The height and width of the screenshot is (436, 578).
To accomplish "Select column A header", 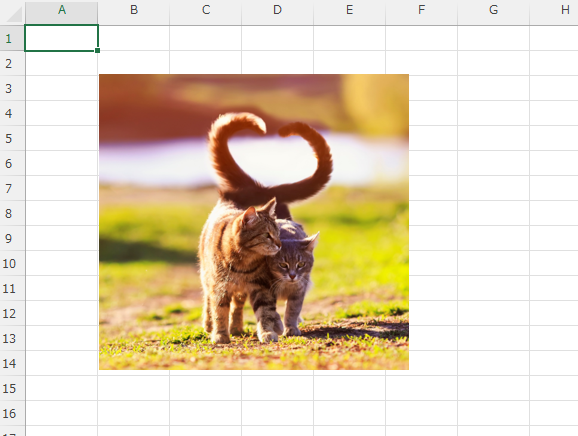I will click(x=62, y=10).
